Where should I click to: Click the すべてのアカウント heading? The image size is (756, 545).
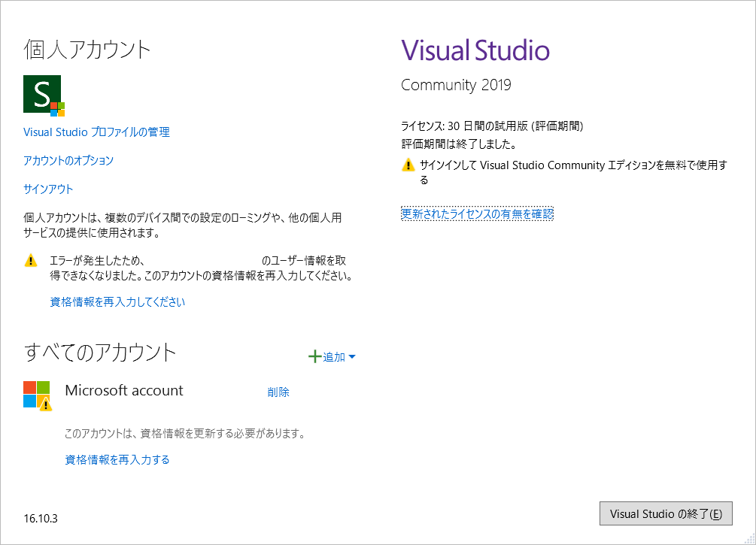(x=100, y=353)
